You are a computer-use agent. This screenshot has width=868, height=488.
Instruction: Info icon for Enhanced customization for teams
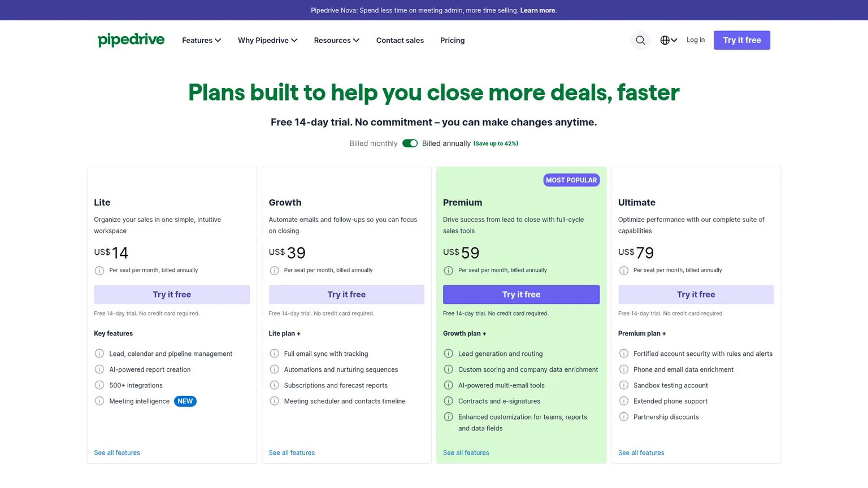pyautogui.click(x=449, y=417)
